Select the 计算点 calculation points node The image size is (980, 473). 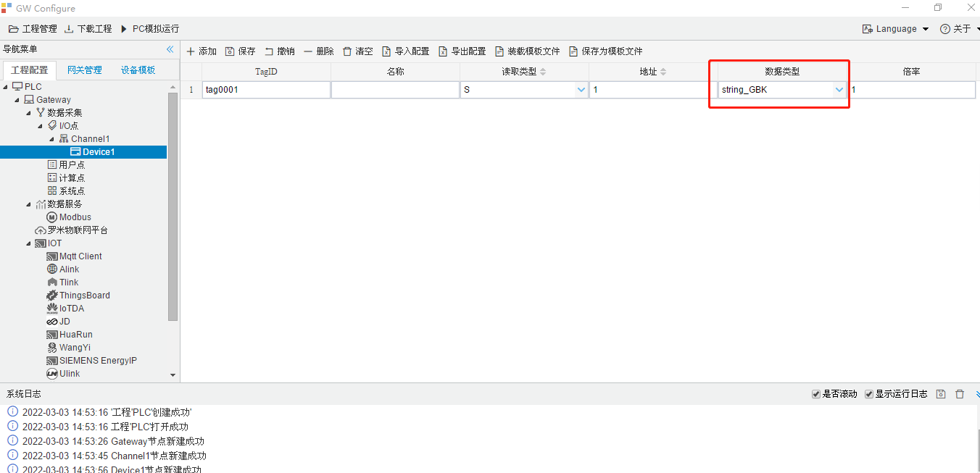click(66, 178)
